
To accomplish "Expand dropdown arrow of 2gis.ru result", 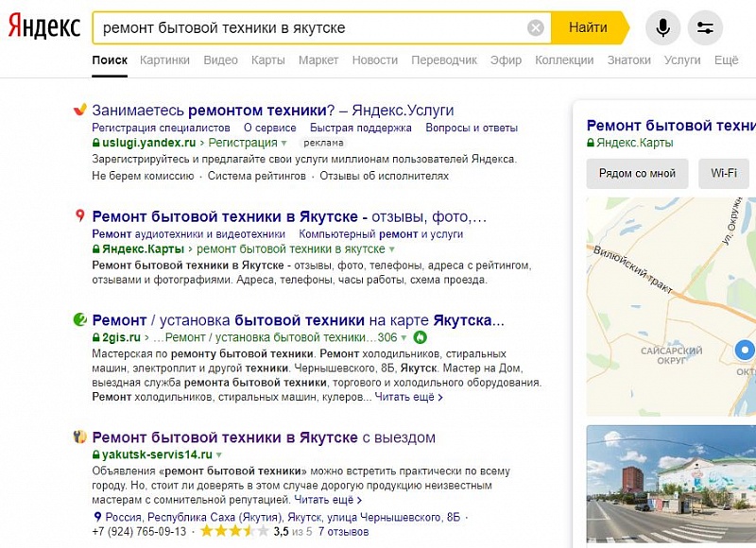I will tap(404, 338).
